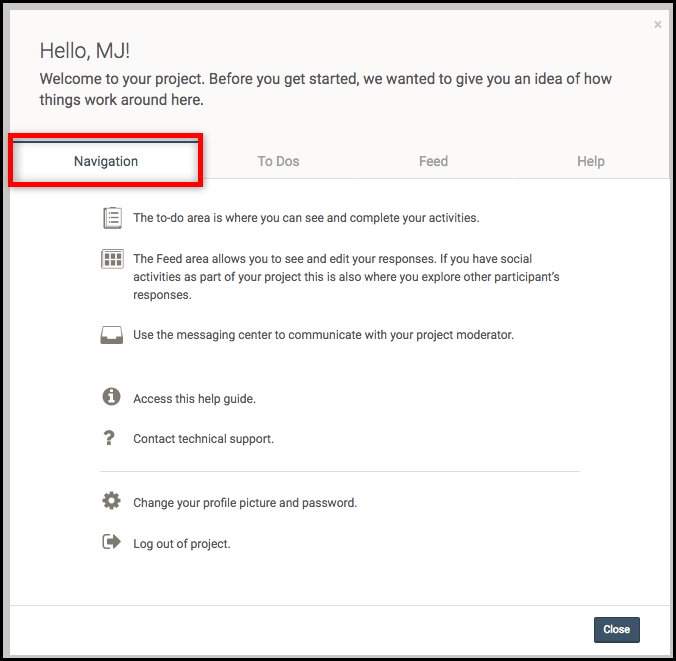Switch to the To Dos tab
676x661 pixels.
(x=278, y=161)
